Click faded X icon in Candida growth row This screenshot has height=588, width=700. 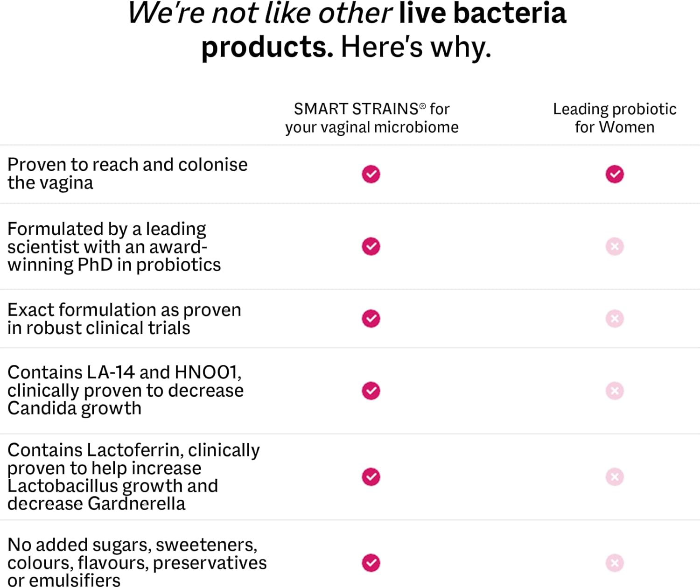coord(615,391)
